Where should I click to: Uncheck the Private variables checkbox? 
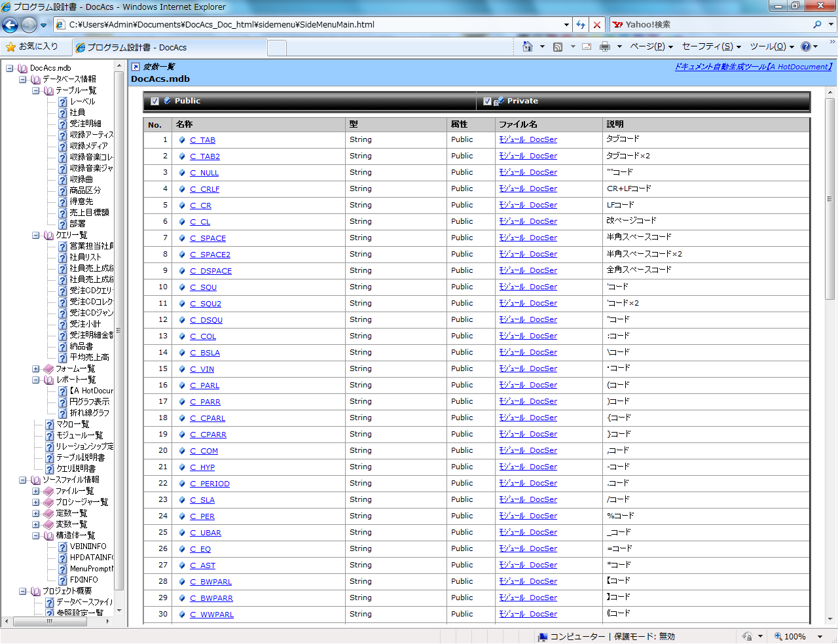point(487,101)
